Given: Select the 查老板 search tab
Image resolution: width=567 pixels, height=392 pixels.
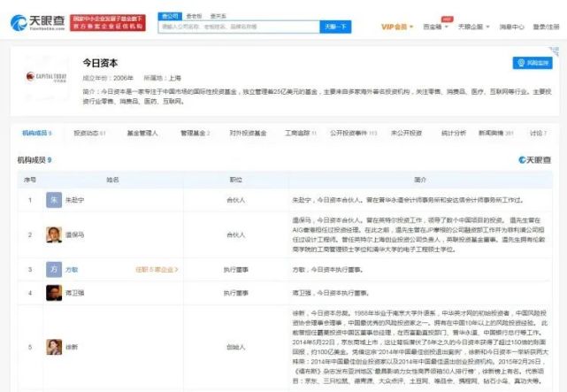Looking at the screenshot, I should (195, 16).
